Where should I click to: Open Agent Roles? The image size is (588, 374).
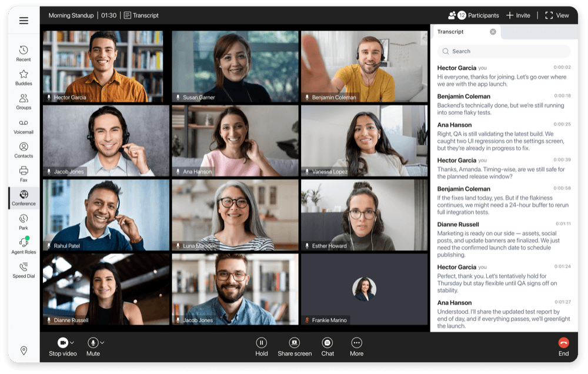click(24, 246)
